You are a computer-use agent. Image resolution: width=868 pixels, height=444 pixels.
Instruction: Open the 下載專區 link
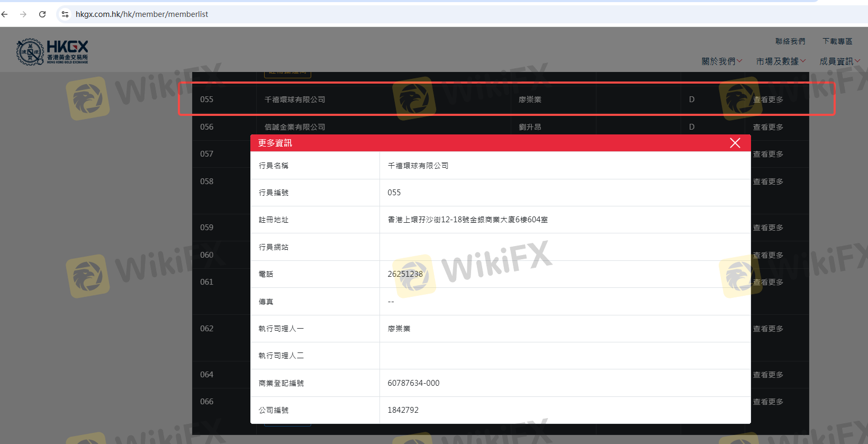[x=837, y=41]
